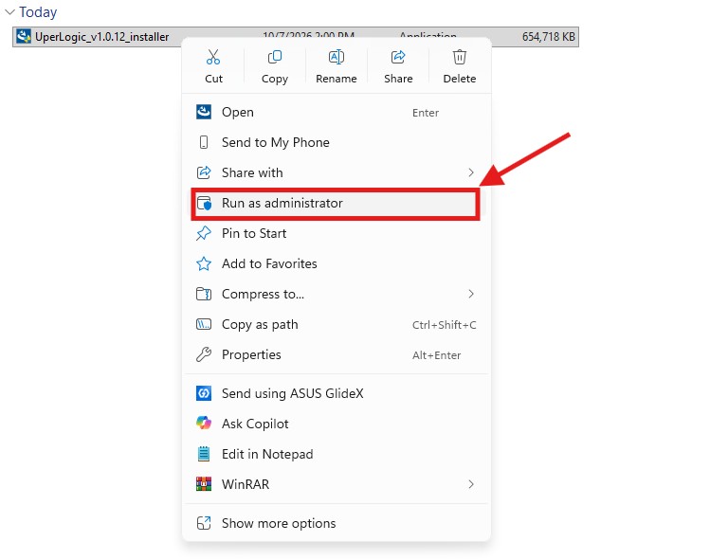Click Show more options
The width and height of the screenshot is (728, 560).
pos(336,523)
